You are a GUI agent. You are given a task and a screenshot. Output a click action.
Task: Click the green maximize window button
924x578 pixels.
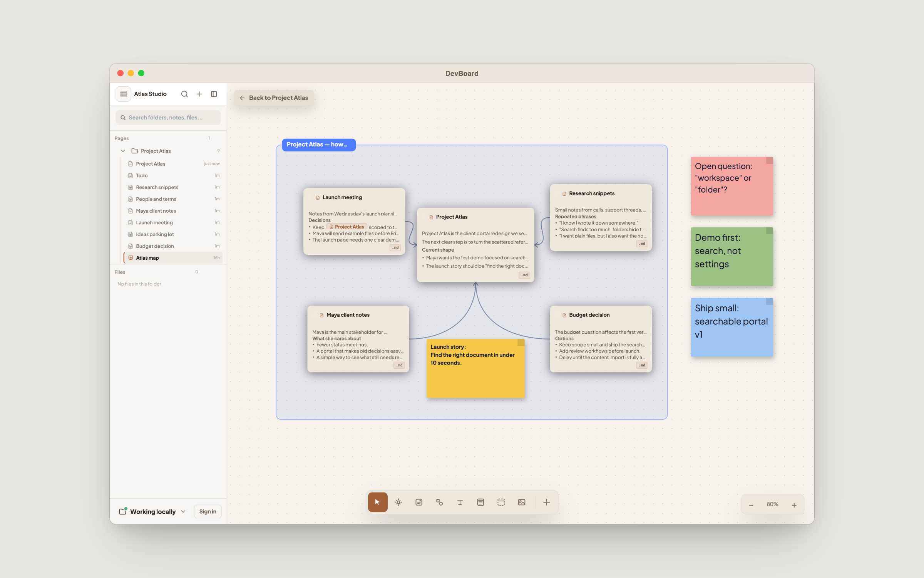(141, 73)
